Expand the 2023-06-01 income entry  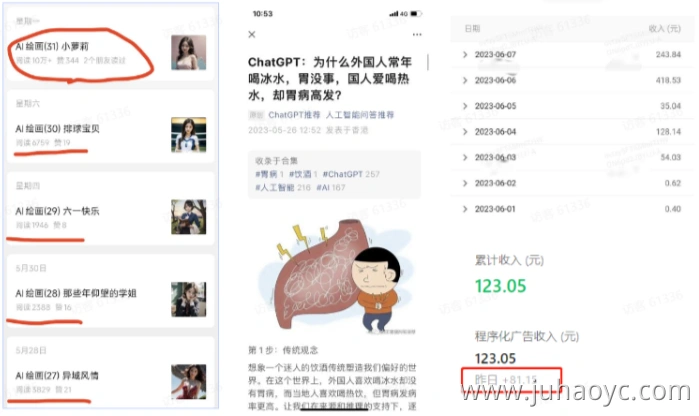(572, 209)
